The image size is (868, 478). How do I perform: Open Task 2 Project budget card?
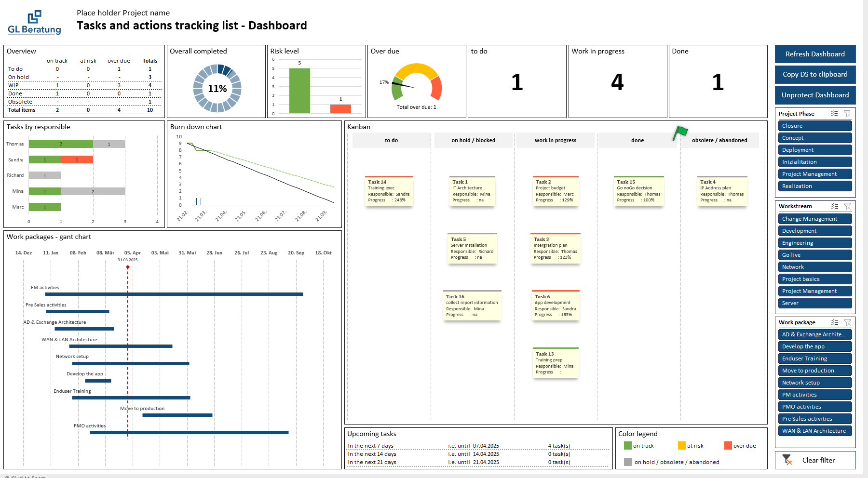[x=556, y=191]
